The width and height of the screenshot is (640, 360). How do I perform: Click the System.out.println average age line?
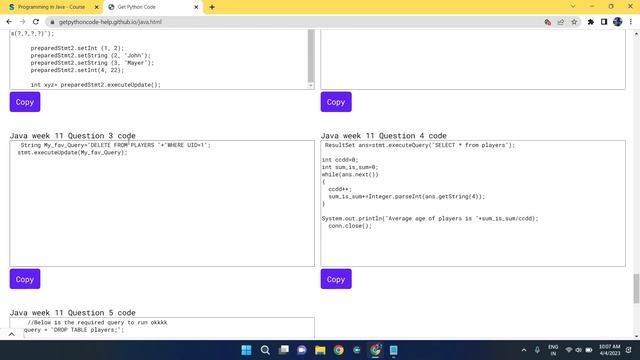coord(430,219)
